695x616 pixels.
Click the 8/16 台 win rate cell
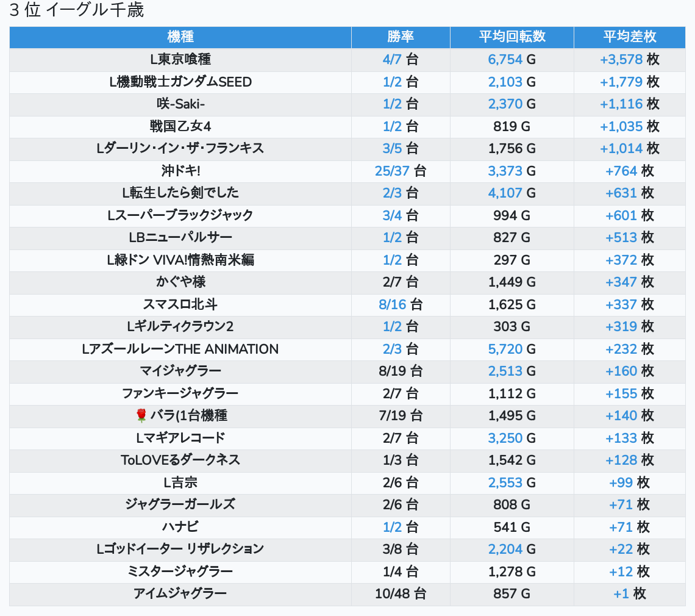401,305
